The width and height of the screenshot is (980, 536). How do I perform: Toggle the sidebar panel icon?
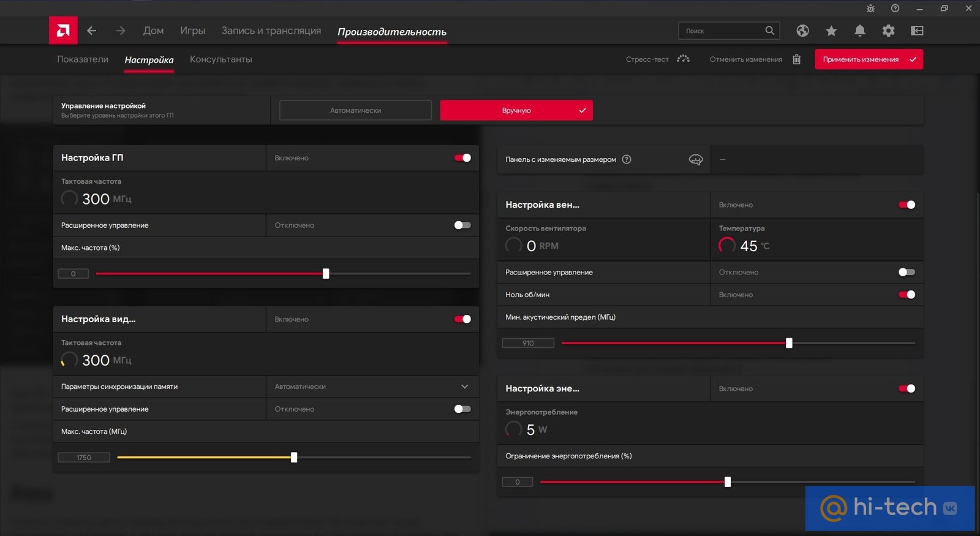[x=917, y=31]
